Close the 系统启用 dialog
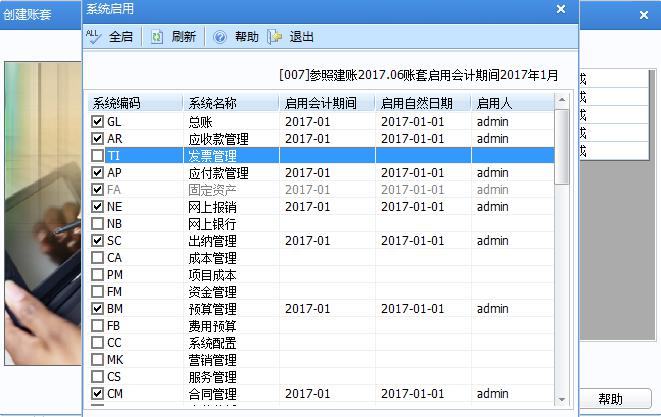Screen dimensions: 661x417 point(561,9)
